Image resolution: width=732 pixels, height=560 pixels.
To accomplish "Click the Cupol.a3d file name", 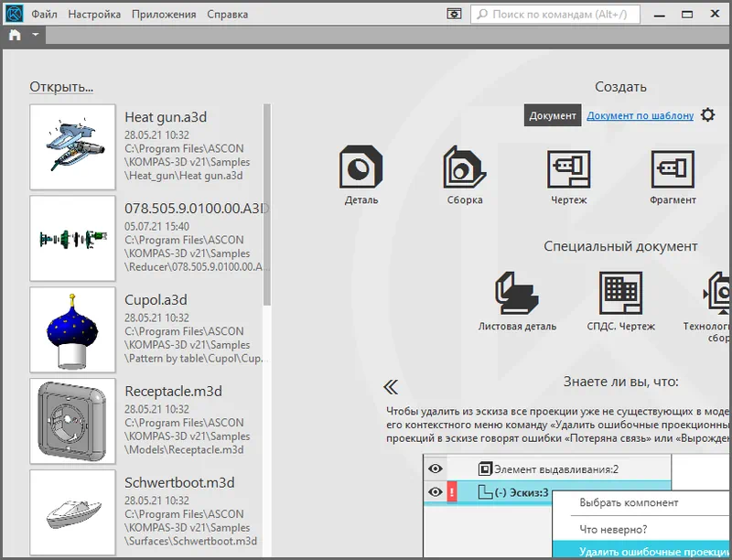I will (156, 300).
